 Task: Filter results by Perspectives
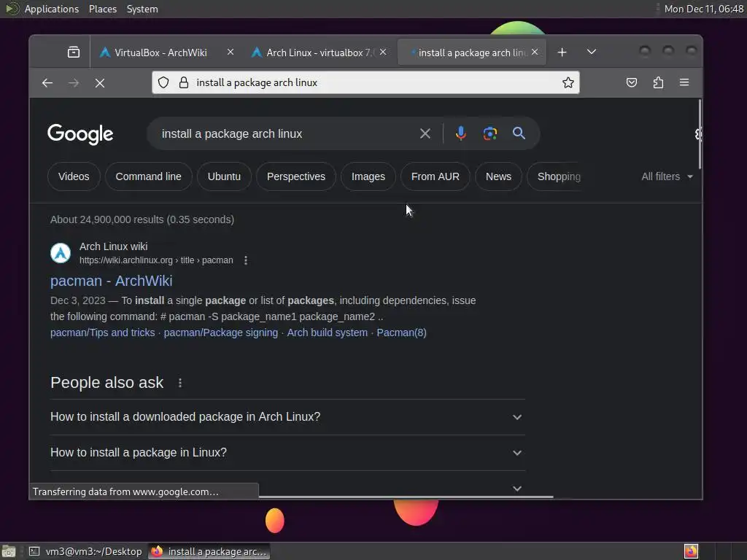(296, 176)
